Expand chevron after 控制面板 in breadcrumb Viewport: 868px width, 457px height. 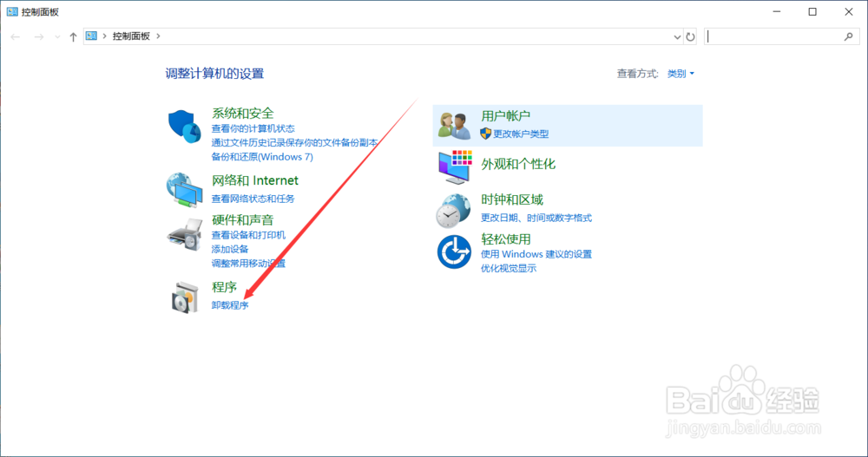pyautogui.click(x=158, y=36)
